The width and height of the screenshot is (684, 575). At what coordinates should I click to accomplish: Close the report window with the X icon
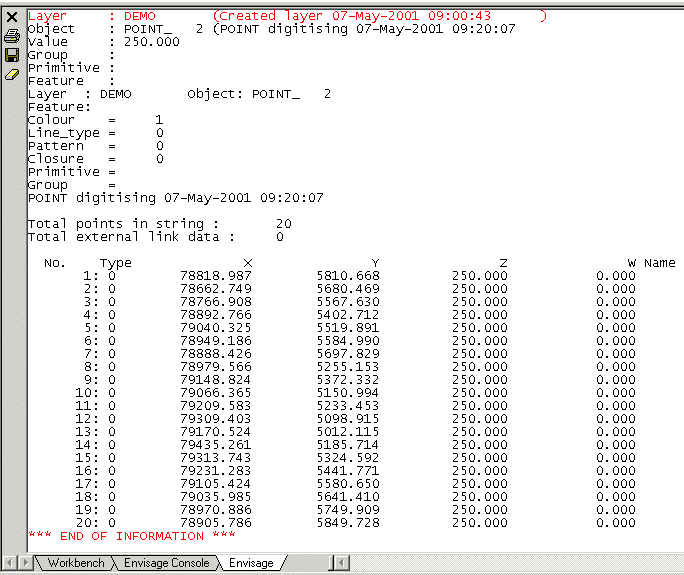[12, 17]
